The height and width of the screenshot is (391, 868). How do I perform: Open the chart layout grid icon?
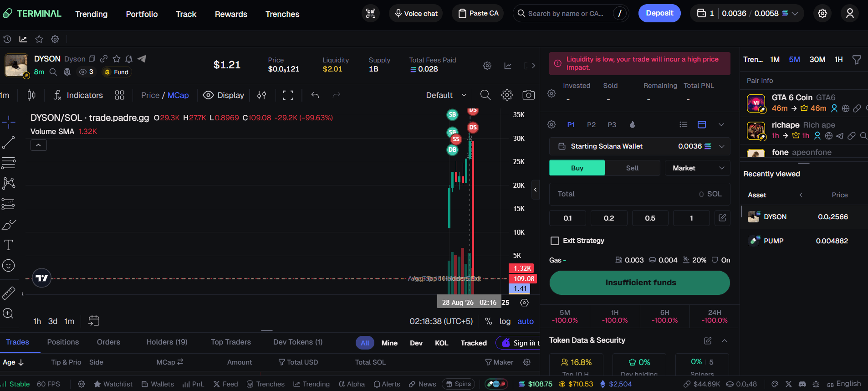[119, 95]
